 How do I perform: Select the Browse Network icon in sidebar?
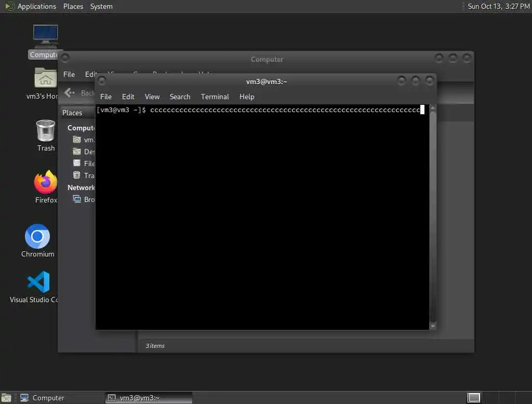77,199
